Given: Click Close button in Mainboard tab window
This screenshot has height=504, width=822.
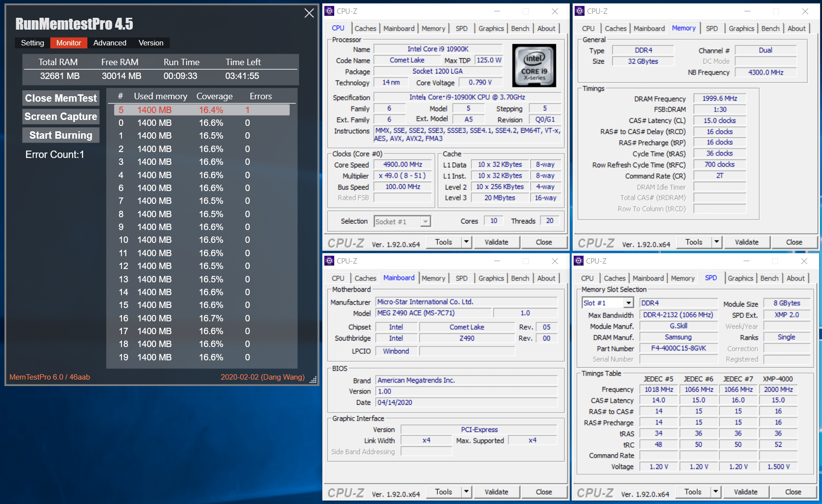Looking at the screenshot, I should (x=544, y=492).
